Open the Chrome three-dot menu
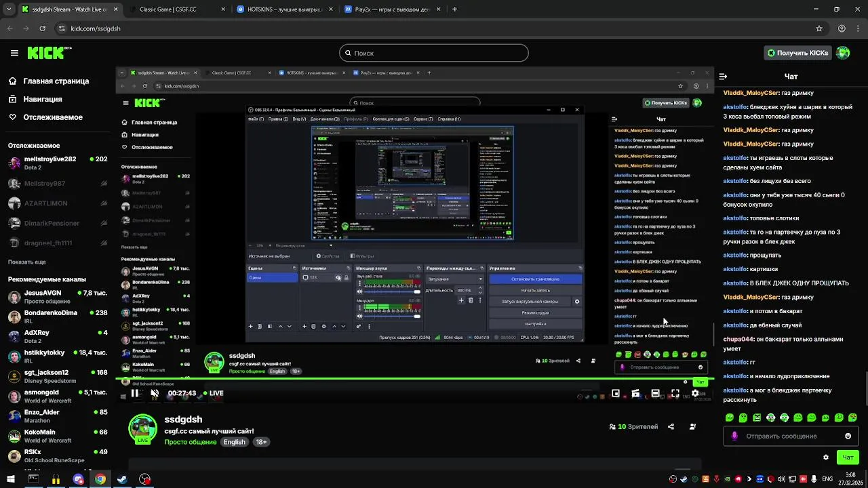The width and height of the screenshot is (868, 488). [x=859, y=28]
